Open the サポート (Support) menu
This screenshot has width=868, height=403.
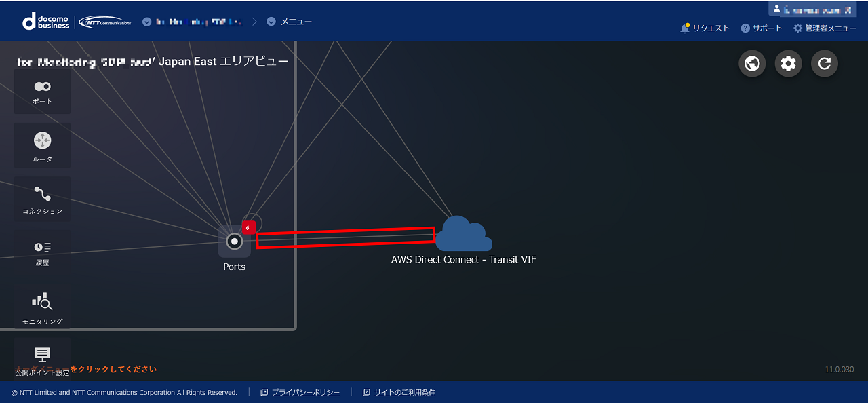tap(762, 28)
